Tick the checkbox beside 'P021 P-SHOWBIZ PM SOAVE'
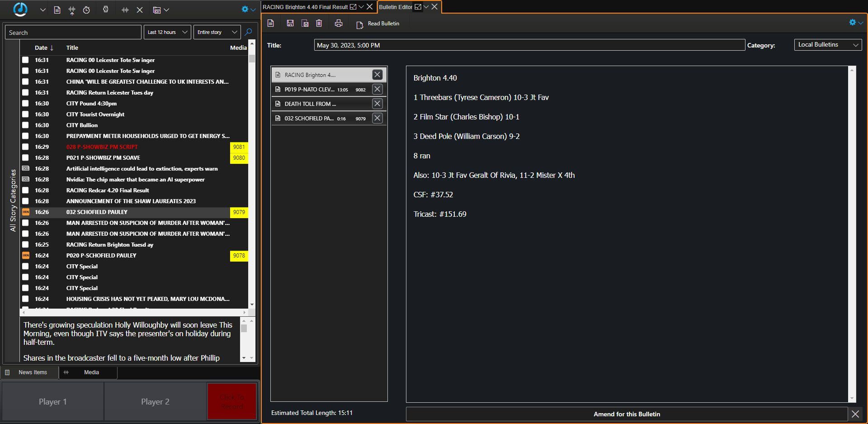This screenshot has height=424, width=868. (26, 158)
